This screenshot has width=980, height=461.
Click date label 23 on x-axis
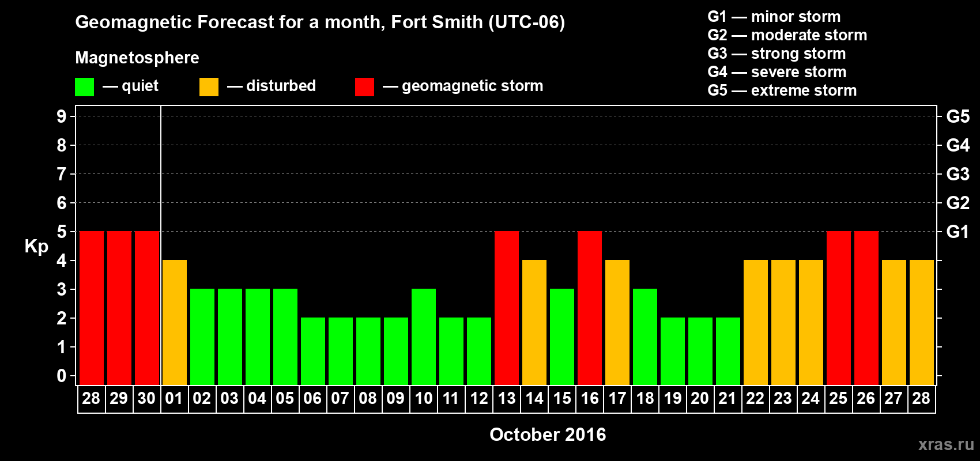click(x=783, y=398)
